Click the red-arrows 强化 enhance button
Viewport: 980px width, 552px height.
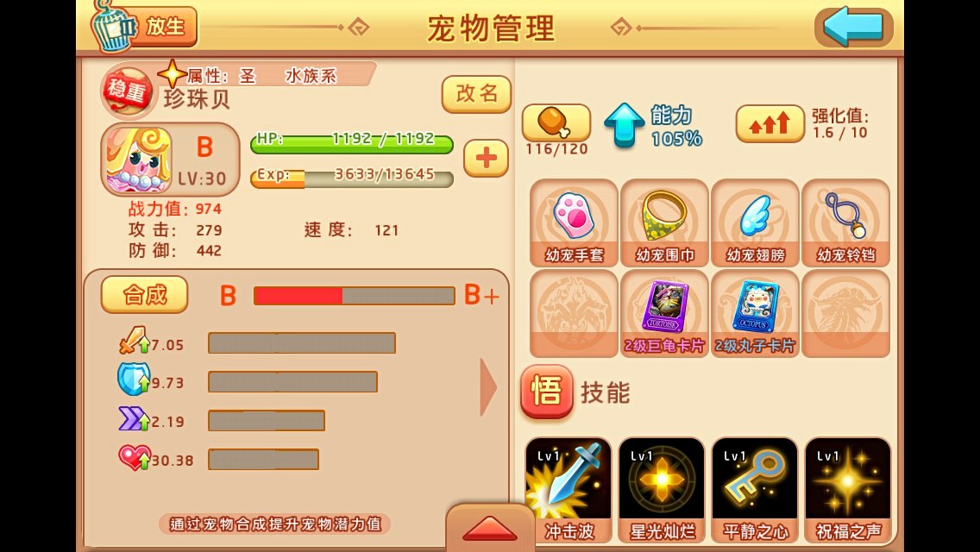pyautogui.click(x=770, y=123)
